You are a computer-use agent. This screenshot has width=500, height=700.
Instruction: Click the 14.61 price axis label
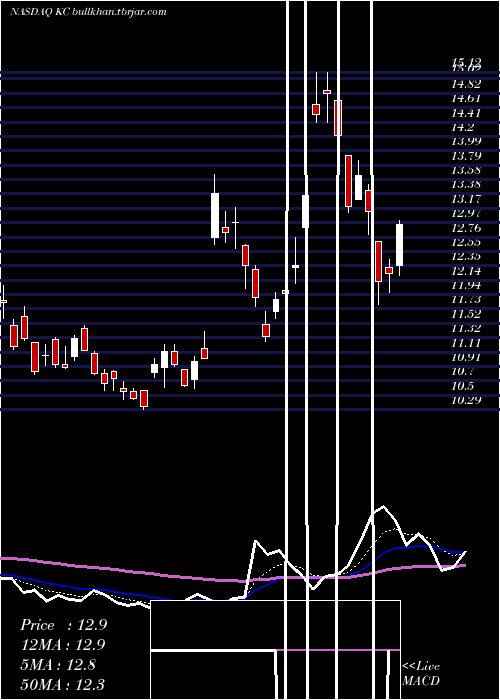pos(466,98)
